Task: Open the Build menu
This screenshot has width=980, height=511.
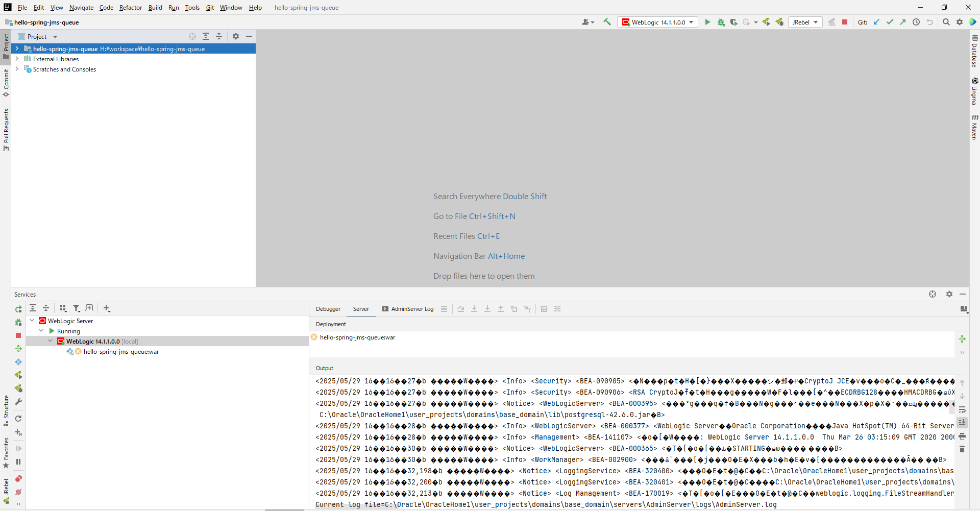Action: click(x=155, y=8)
